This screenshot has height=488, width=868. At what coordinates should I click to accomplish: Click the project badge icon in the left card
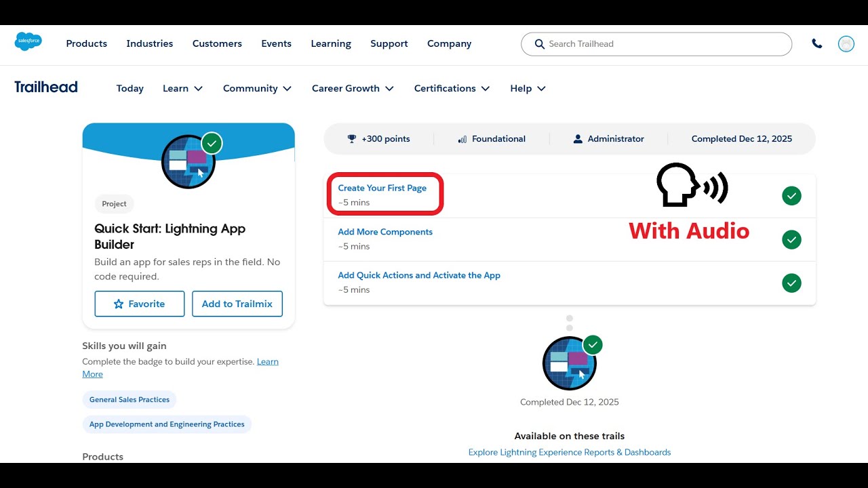189,161
